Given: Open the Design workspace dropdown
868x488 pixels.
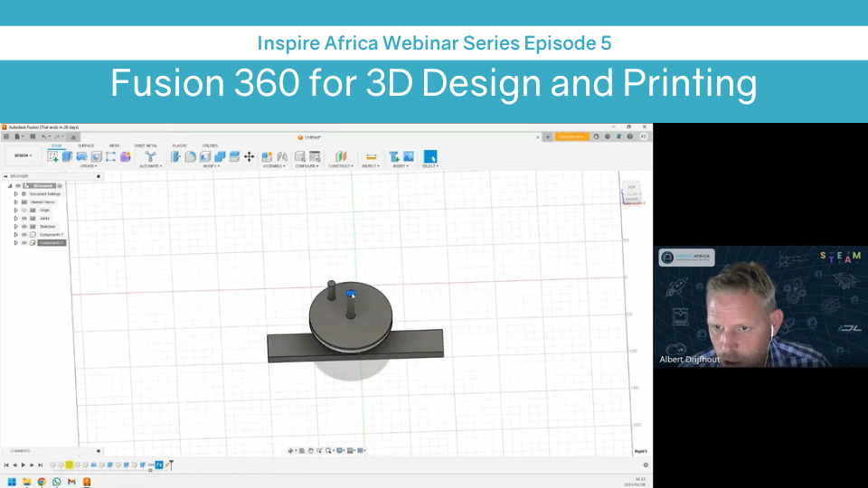Looking at the screenshot, I should (23, 155).
